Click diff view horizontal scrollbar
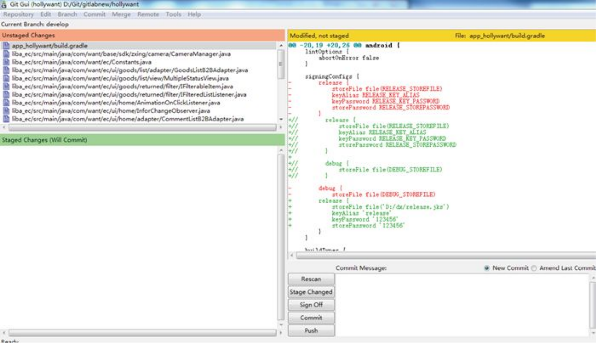The width and height of the screenshot is (607, 360). point(446,255)
